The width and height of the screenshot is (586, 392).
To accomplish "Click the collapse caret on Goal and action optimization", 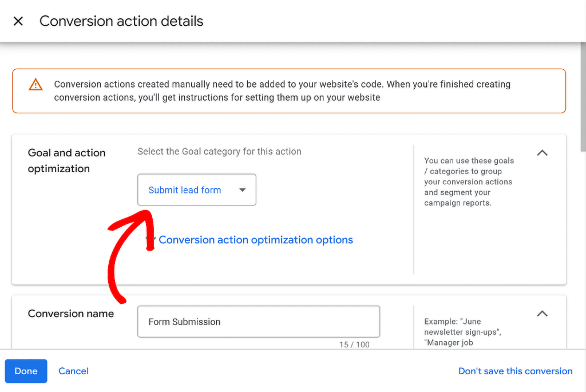I will coord(542,153).
